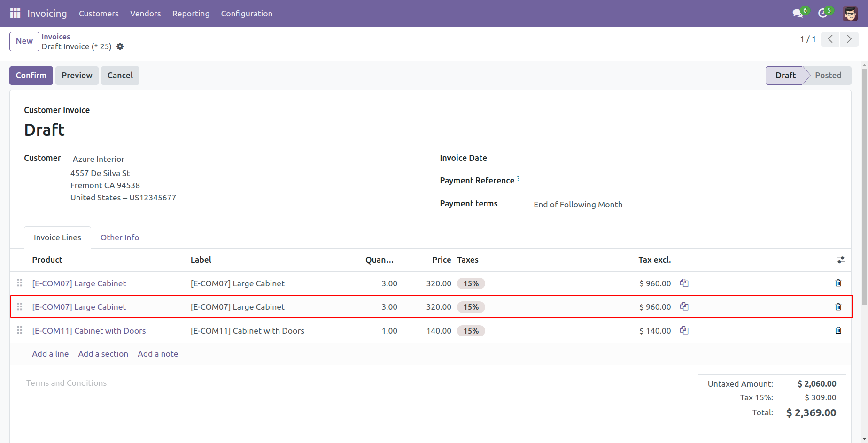
Task: Grab the drag handle of Cabinet with Doors row
Action: [20, 330]
